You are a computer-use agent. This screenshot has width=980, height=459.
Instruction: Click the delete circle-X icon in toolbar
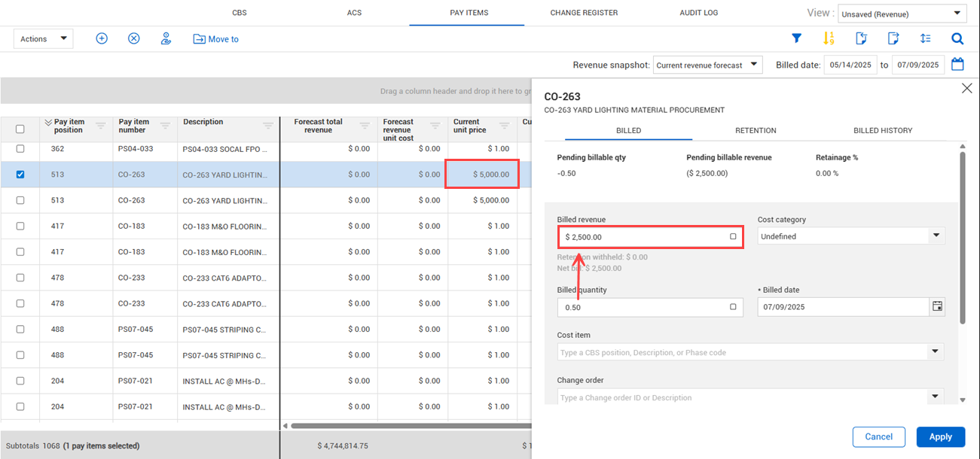tap(134, 38)
